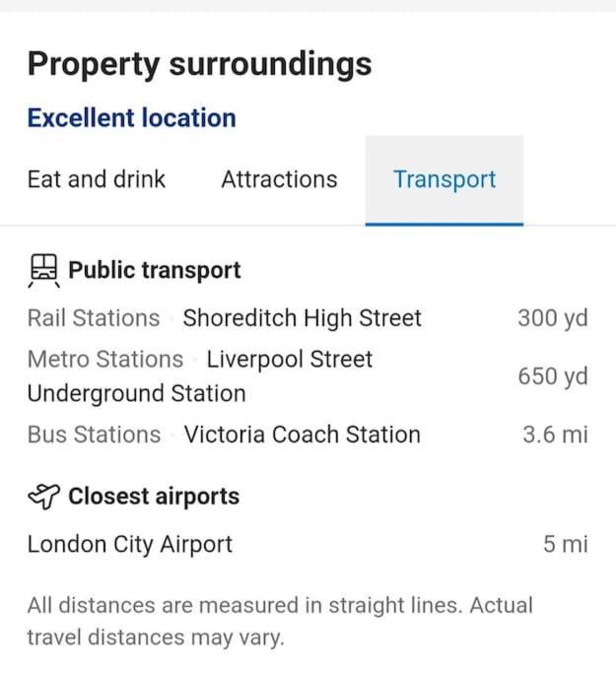Click the 5 mi airport distance
The width and height of the screenshot is (616, 673).
tap(566, 544)
